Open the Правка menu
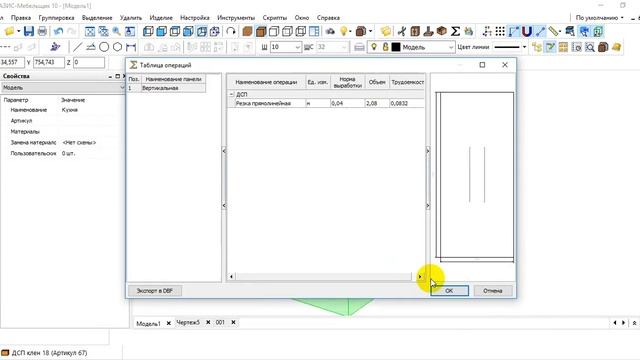This screenshot has height=360, width=640. point(21,18)
